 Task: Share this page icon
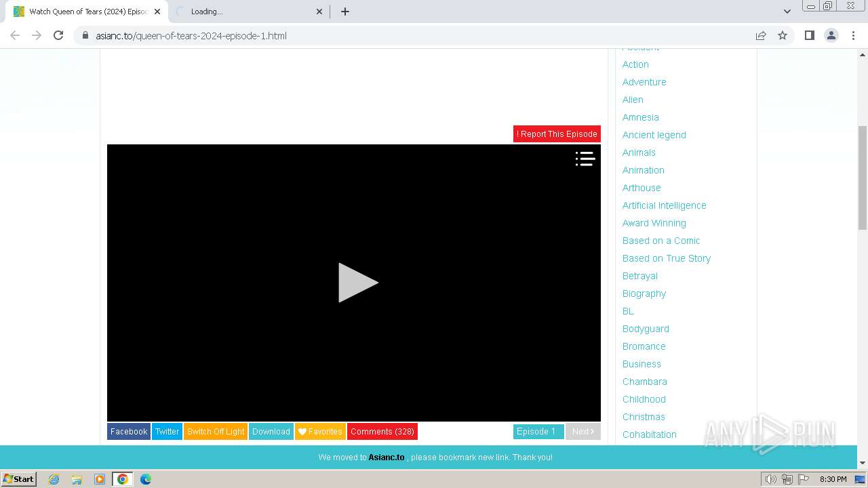click(761, 35)
